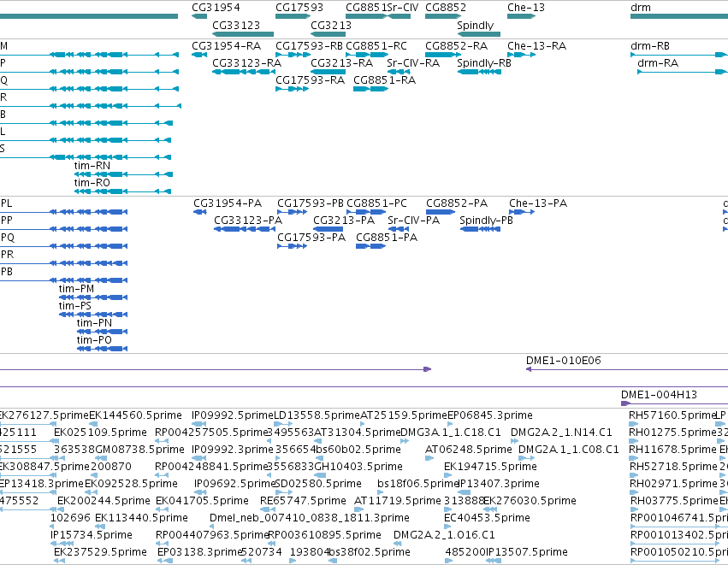
Task: Click the CG31954-PA protein feature
Action: [x=200, y=212]
